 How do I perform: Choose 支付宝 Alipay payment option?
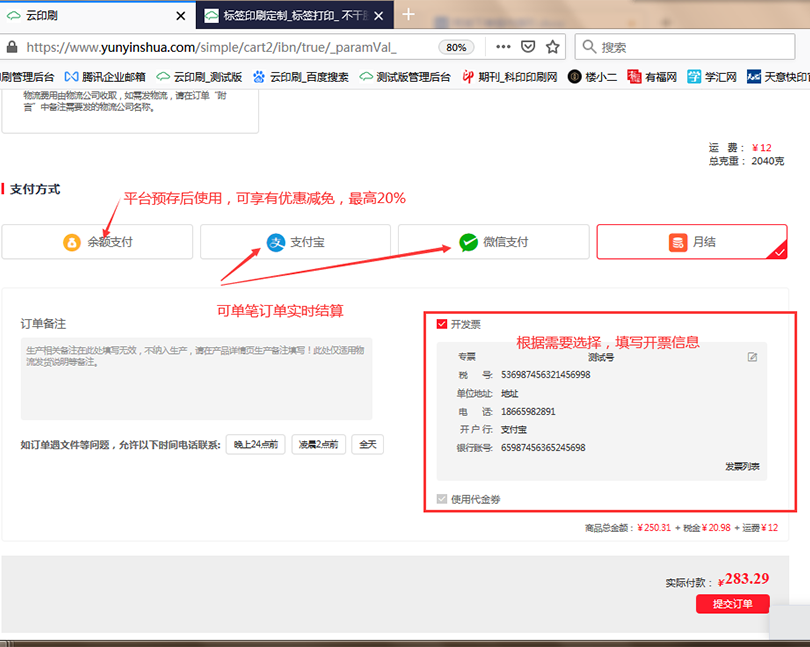coord(295,242)
